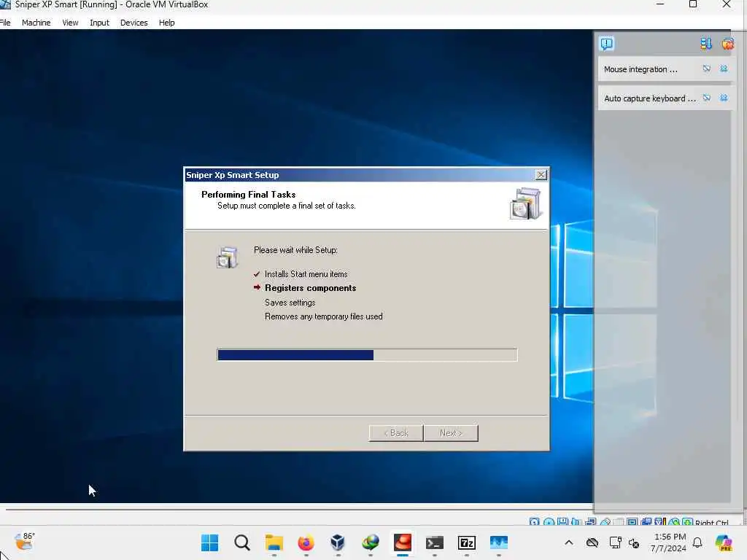Click the 'Removes any temporary files used' step
The image size is (747, 560).
click(x=323, y=316)
